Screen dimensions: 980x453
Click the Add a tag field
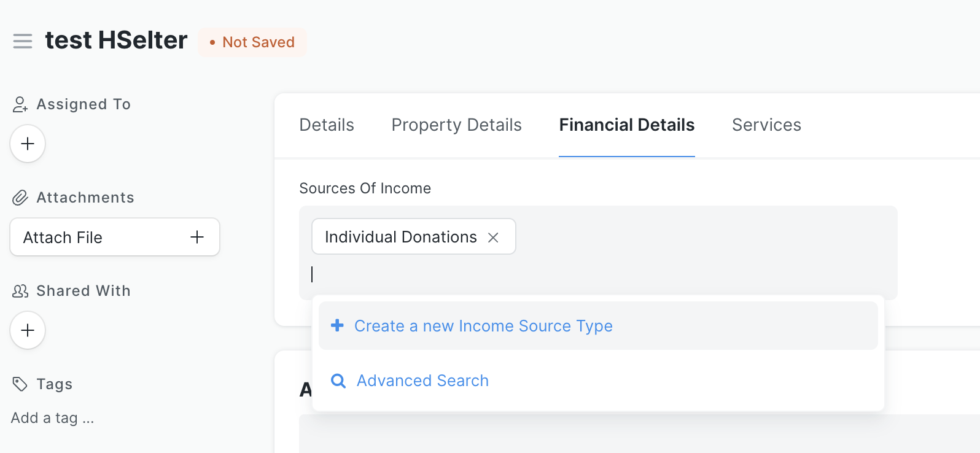click(x=52, y=417)
